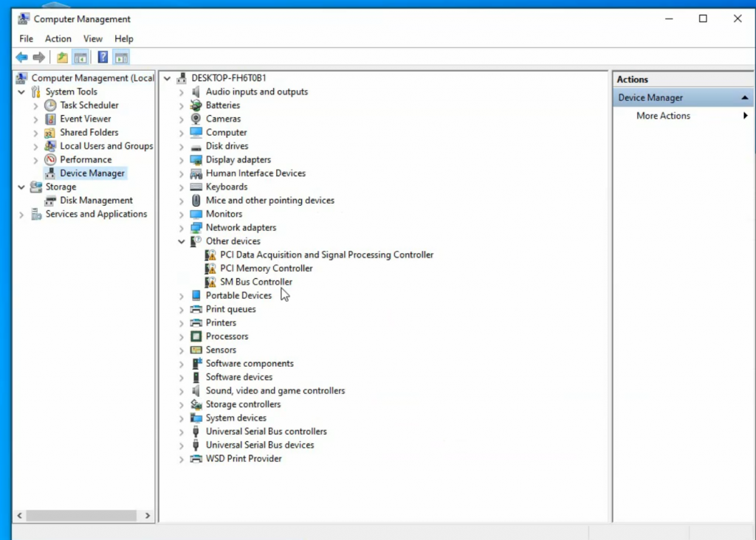Expand Local Users and Groups node

click(x=35, y=146)
